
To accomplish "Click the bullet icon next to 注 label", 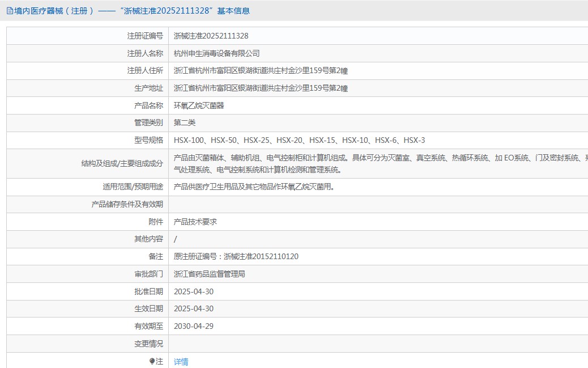I will point(152,361).
